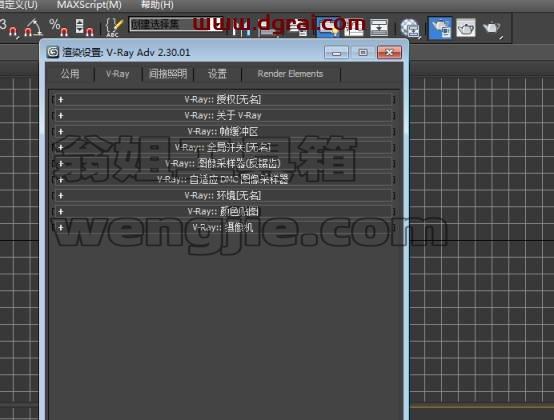The height and width of the screenshot is (420, 554).
Task: Expand the V-Ray:: 帧缓冲区 rollout
Action: tap(223, 132)
